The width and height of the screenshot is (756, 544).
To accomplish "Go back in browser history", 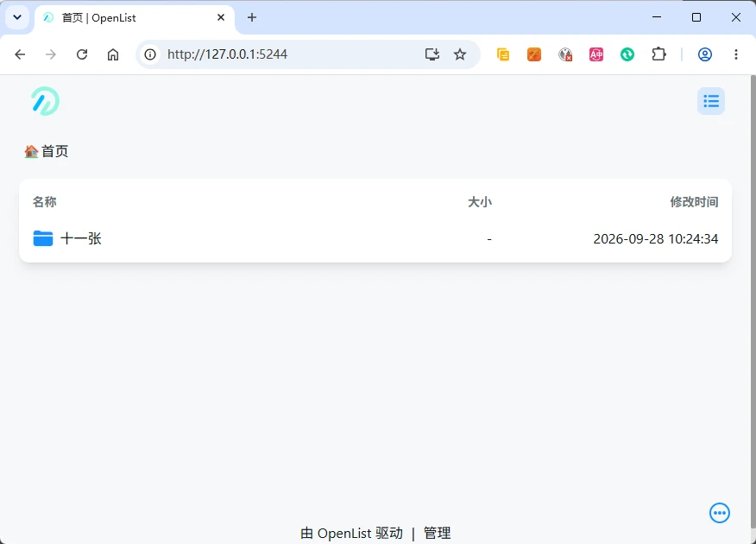I will pyautogui.click(x=20, y=54).
